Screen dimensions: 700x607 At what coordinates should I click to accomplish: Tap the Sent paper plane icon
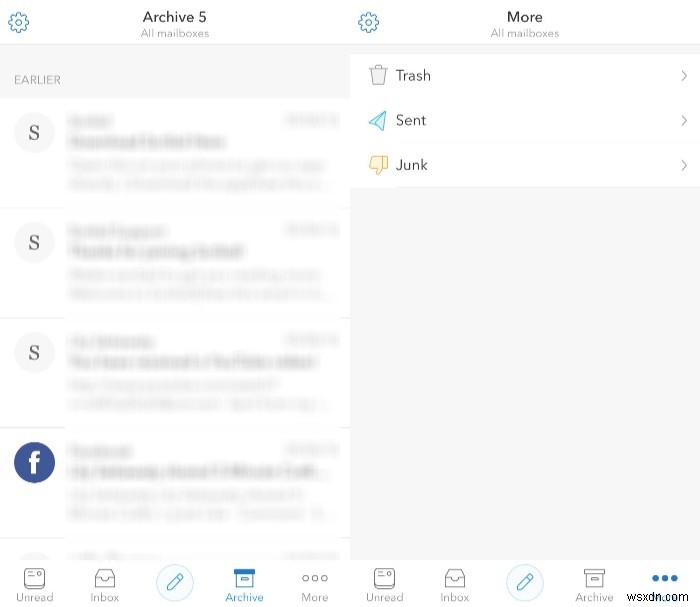pyautogui.click(x=378, y=121)
